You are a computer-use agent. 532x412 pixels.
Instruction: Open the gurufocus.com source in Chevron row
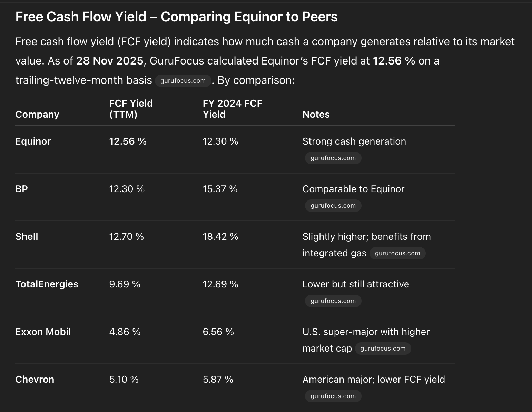pos(333,396)
